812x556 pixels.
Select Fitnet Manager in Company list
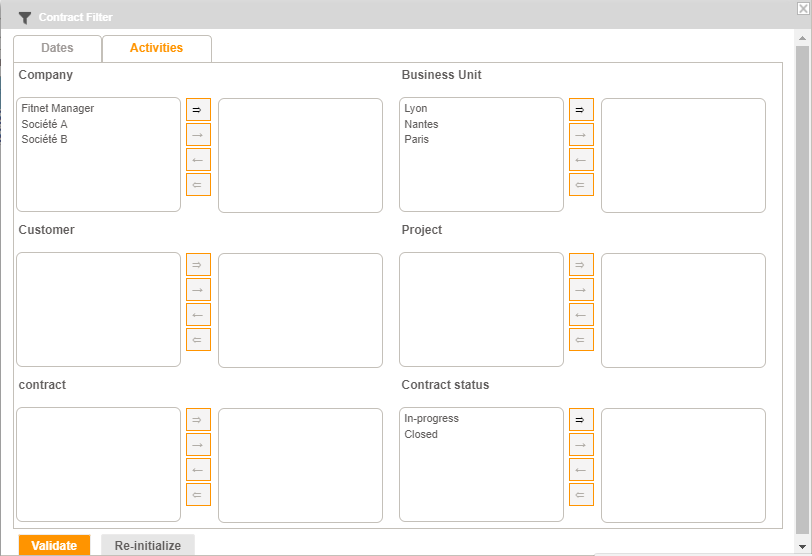[x=57, y=108]
